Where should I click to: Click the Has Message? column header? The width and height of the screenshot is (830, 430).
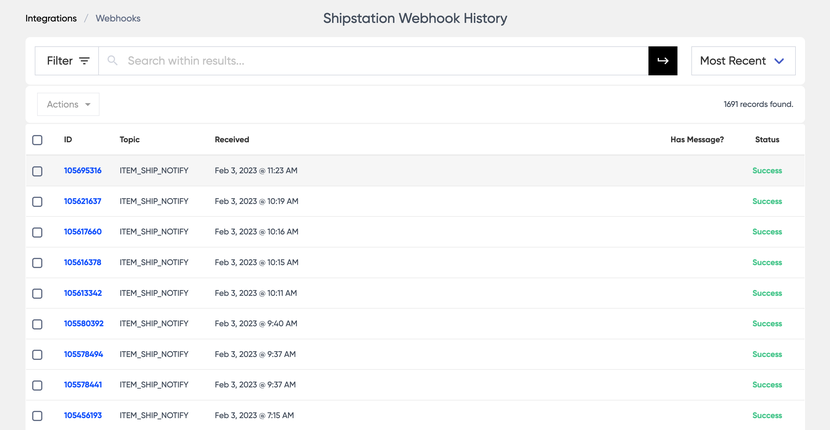697,140
